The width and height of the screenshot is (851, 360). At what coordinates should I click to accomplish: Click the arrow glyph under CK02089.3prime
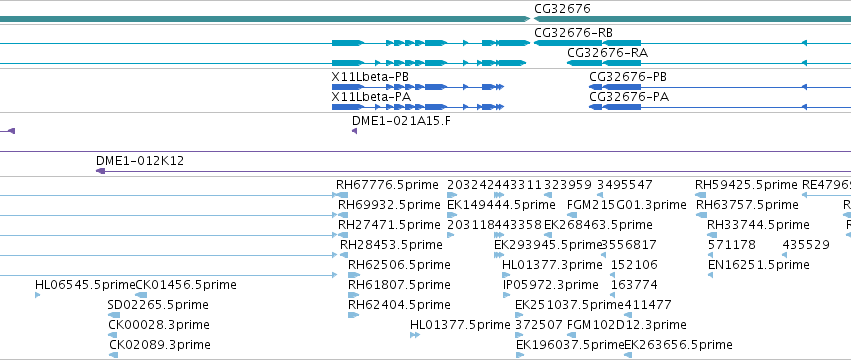point(113,355)
